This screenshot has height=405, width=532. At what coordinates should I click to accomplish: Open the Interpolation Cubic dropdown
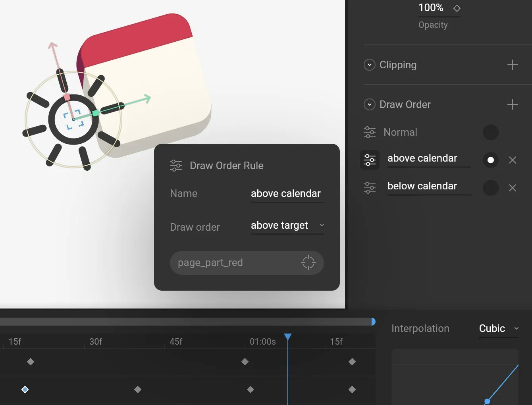pos(499,329)
